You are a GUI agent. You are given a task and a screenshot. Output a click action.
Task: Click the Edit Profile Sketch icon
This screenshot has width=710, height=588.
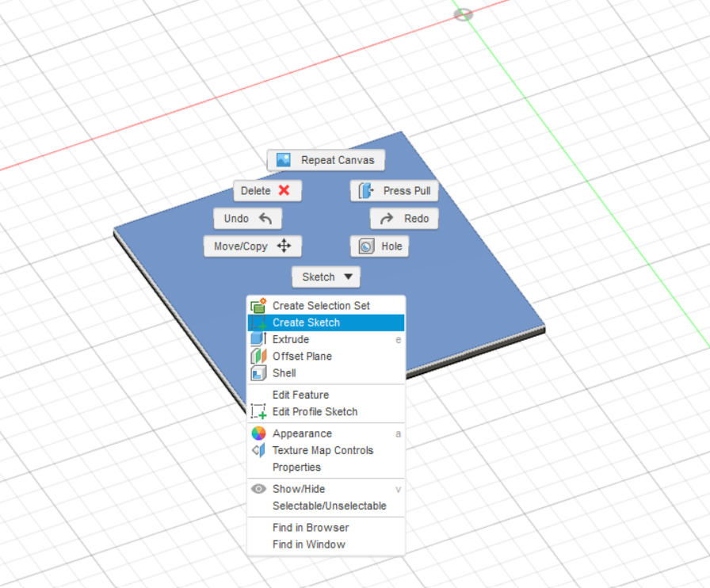pos(258,411)
